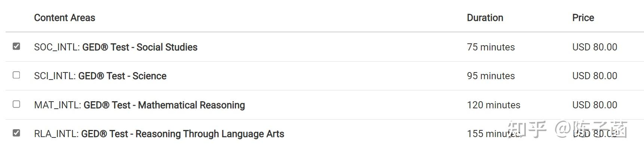Image resolution: width=644 pixels, height=155 pixels.
Task: Click the 120 minutes duration cell
Action: [493, 105]
